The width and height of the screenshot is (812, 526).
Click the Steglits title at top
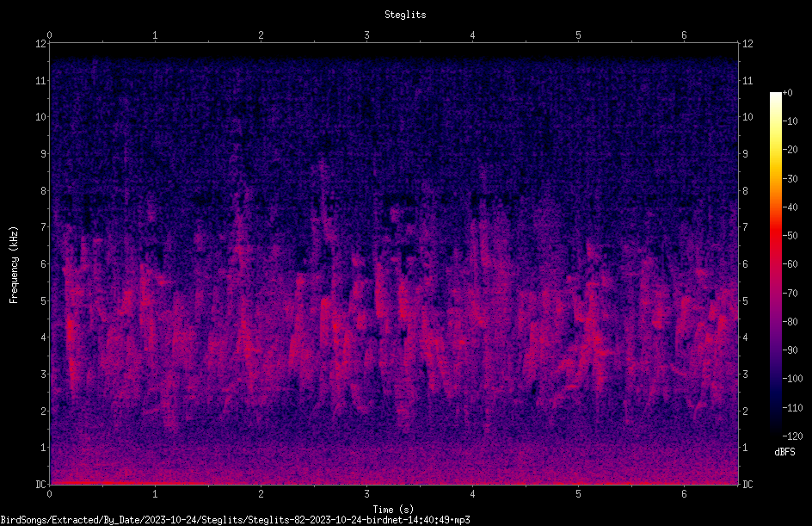click(x=405, y=15)
